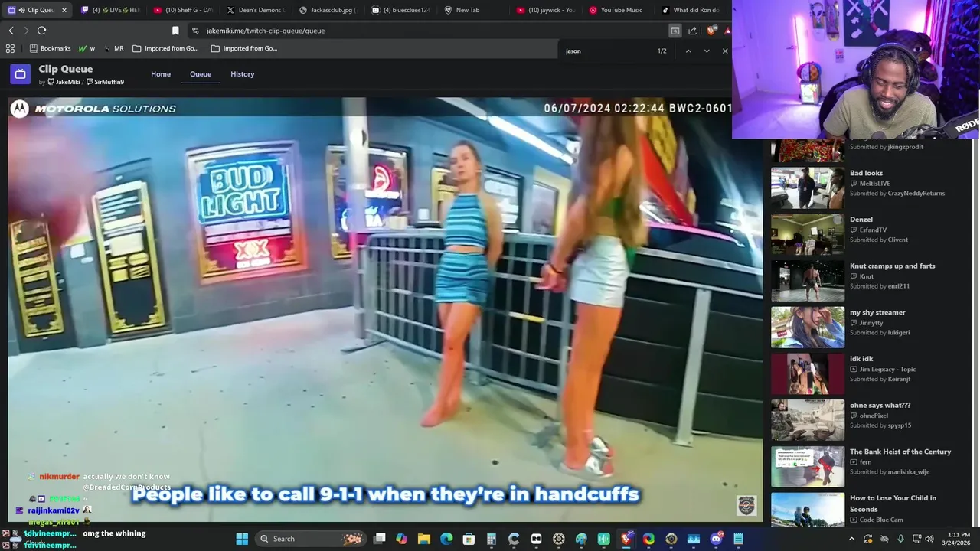
Task: Click the address bar showing jakemiki.me
Action: [x=429, y=31]
